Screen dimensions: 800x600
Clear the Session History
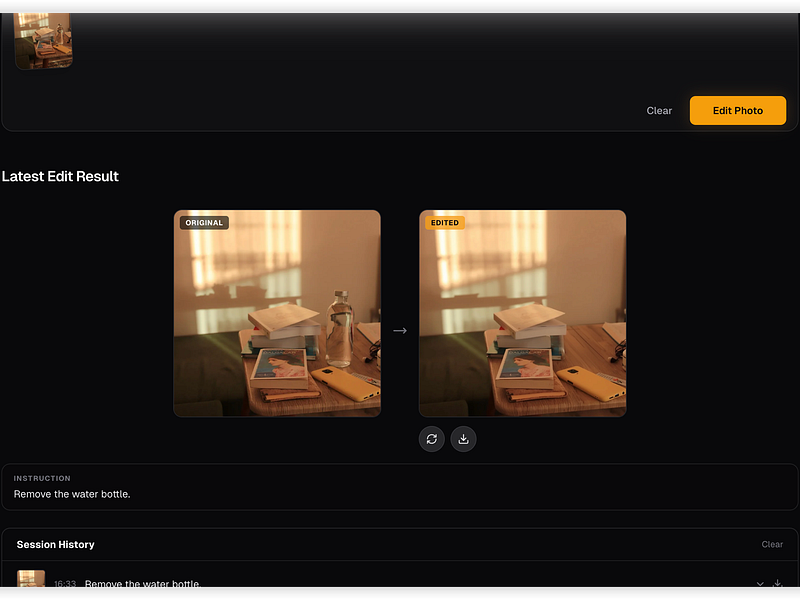pyautogui.click(x=772, y=544)
